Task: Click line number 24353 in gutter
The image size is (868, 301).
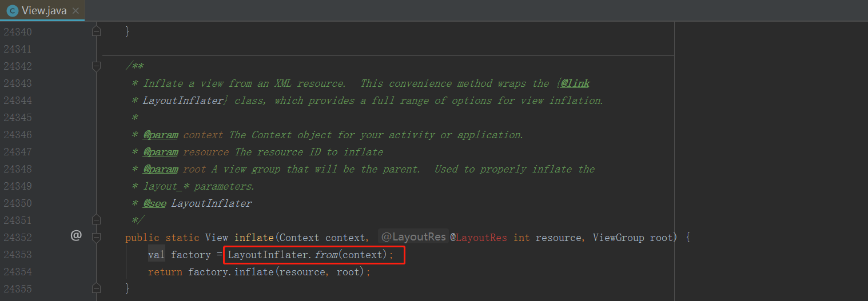Action: click(x=18, y=255)
